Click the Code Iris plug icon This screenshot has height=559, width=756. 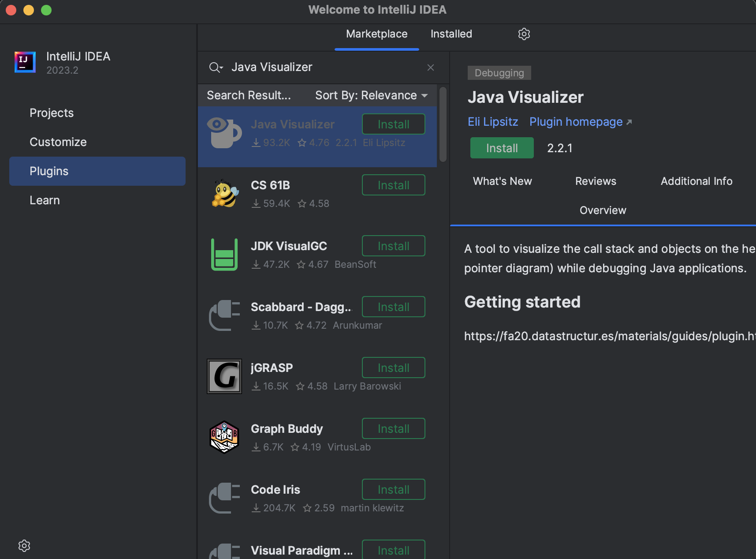pyautogui.click(x=224, y=498)
